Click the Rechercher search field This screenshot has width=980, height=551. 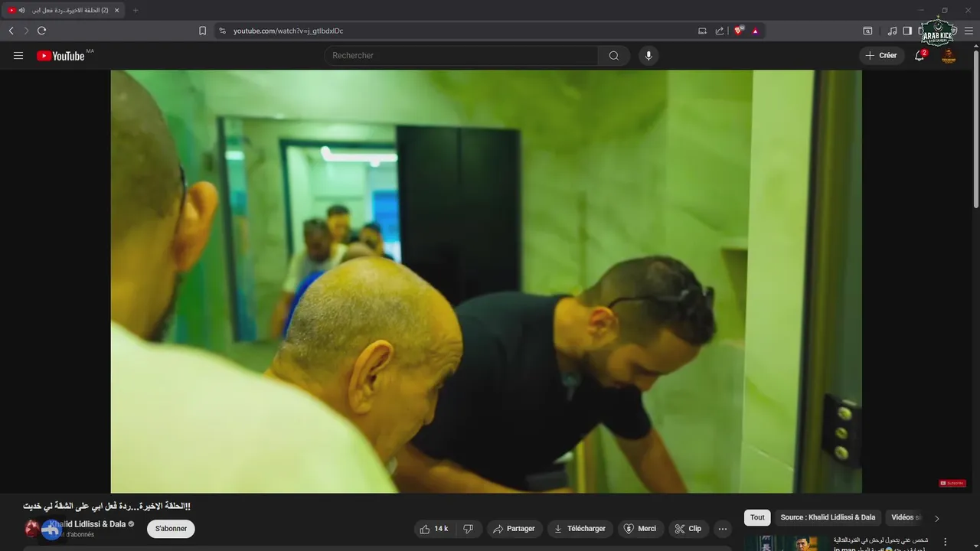461,56
